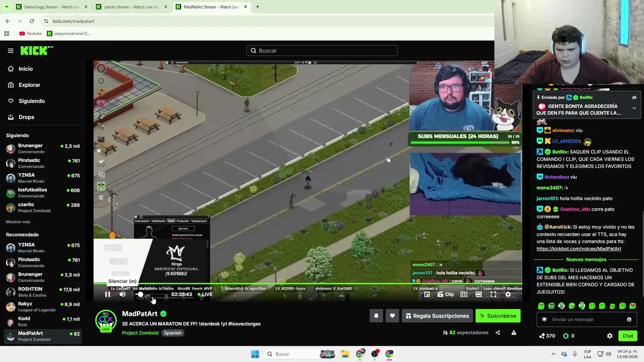Toggle closed captions on the player
The width and height of the screenshot is (644, 362).
(x=464, y=295)
